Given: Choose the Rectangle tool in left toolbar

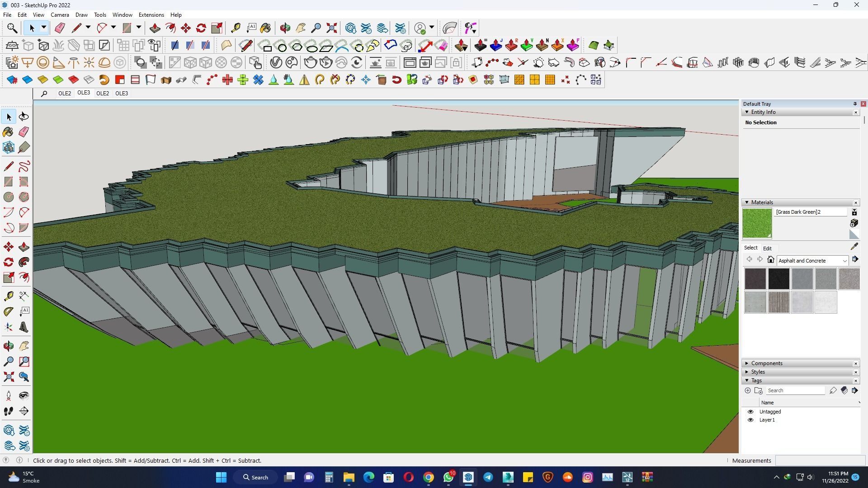Looking at the screenshot, I should (8, 182).
